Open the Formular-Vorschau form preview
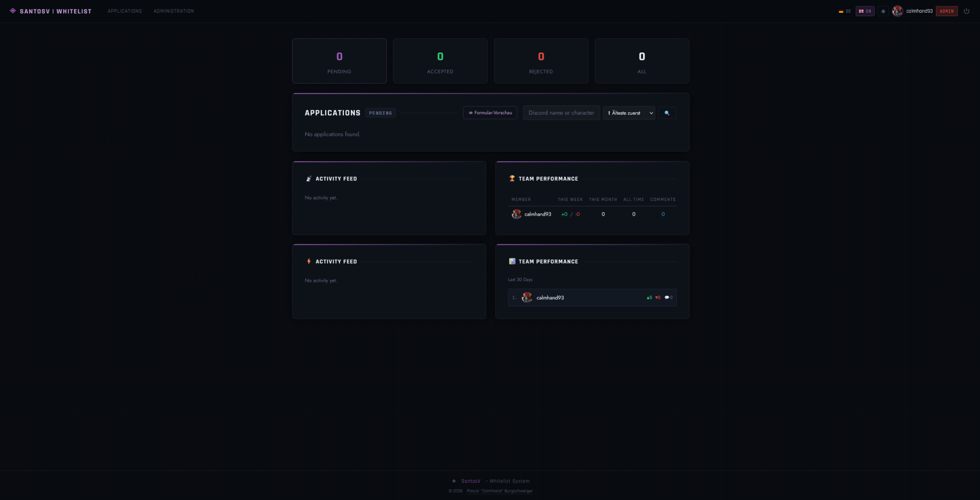The width and height of the screenshot is (980, 500). (x=490, y=113)
